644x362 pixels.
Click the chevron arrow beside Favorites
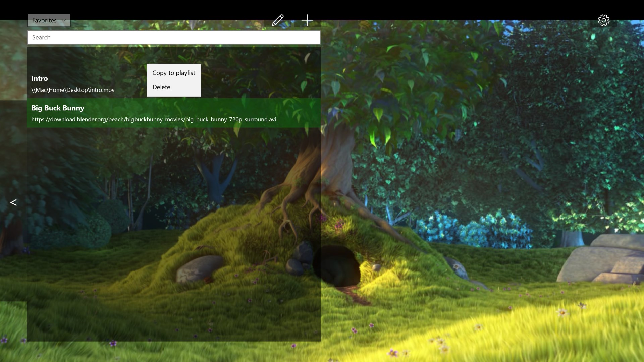click(64, 20)
